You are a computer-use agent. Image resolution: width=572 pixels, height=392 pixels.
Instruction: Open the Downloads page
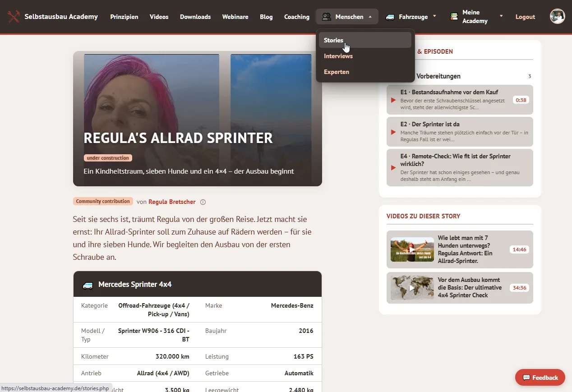pyautogui.click(x=195, y=17)
